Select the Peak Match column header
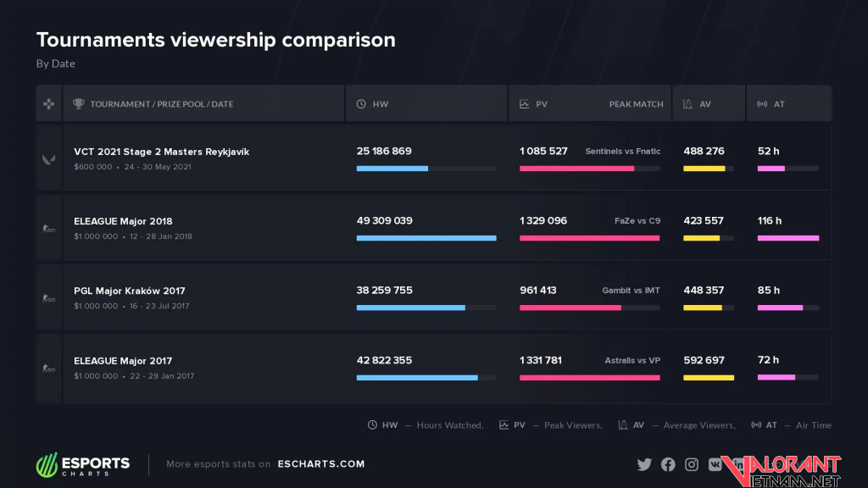868x488 pixels. (x=636, y=104)
